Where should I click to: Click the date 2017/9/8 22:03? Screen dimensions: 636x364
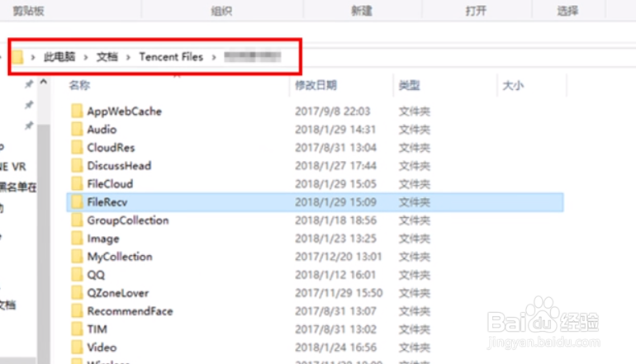tap(333, 111)
